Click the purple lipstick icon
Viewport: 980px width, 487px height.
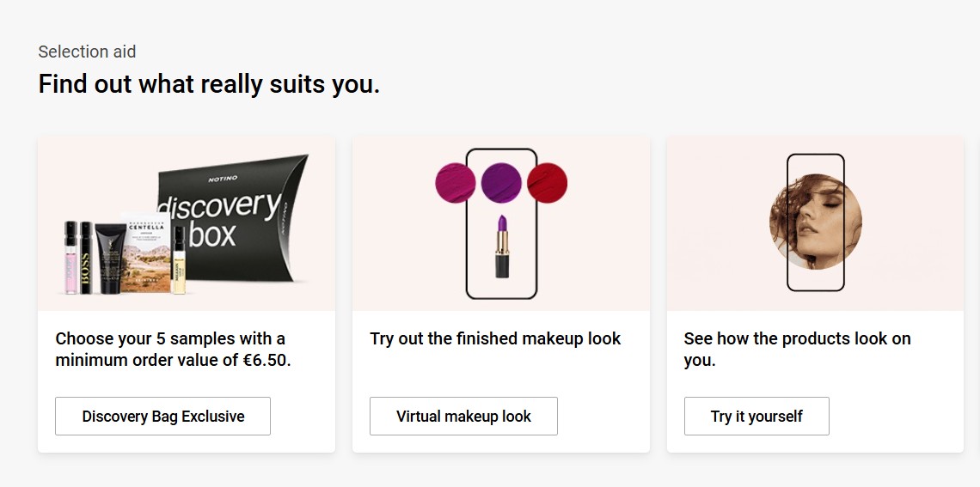pos(501,247)
